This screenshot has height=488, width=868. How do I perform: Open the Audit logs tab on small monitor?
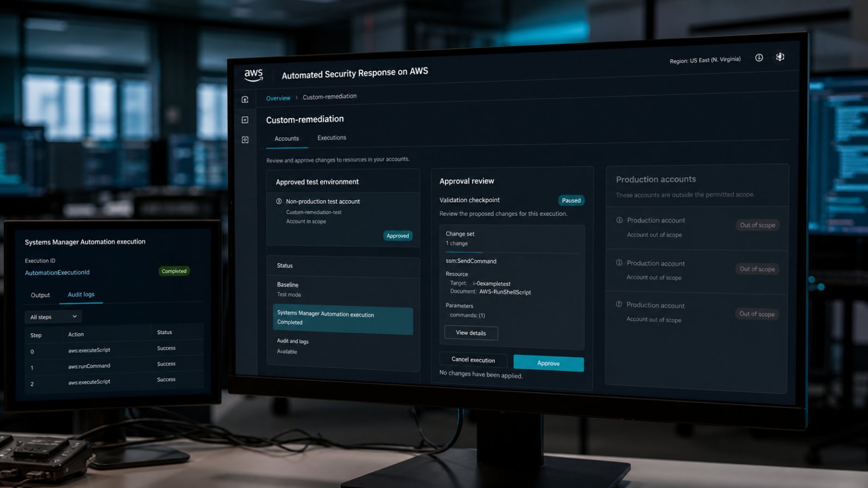[81, 294]
